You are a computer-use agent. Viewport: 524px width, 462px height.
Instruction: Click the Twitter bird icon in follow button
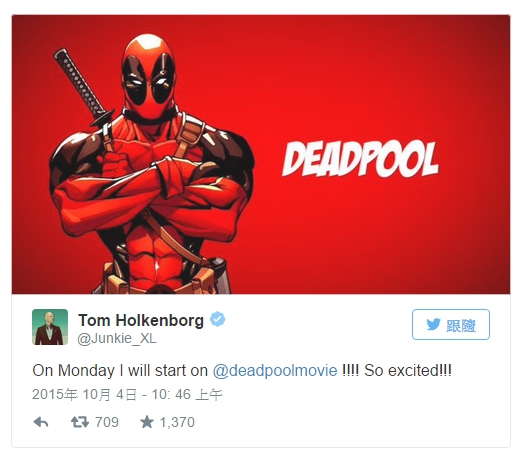tap(433, 324)
